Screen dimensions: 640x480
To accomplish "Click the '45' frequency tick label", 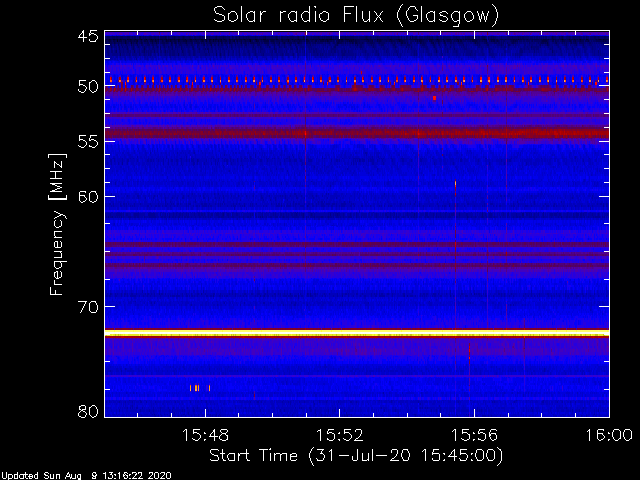I will coord(88,36).
